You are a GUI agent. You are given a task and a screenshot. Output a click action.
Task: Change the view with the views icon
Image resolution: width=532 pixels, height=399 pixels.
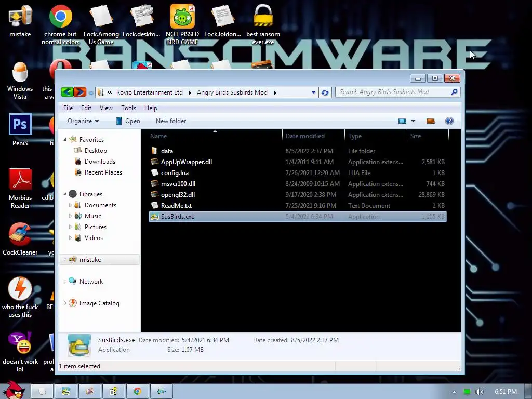[x=402, y=121]
